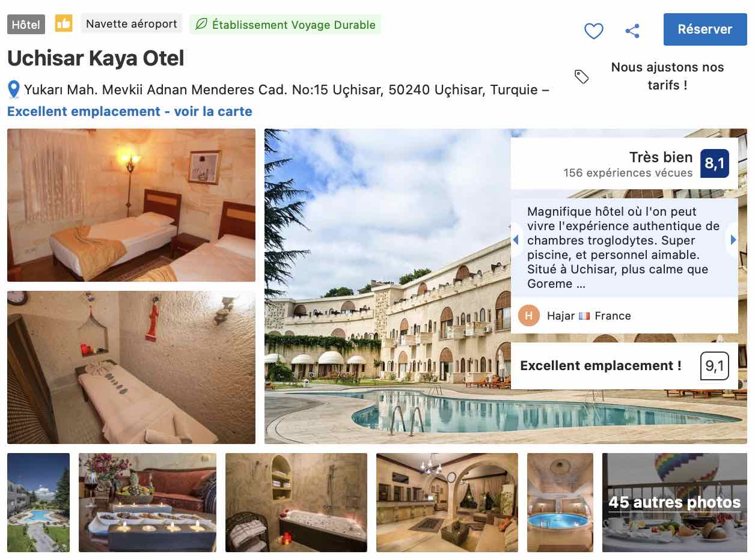Open the bathtub with candles photo
The image size is (755, 560).
pos(296,502)
